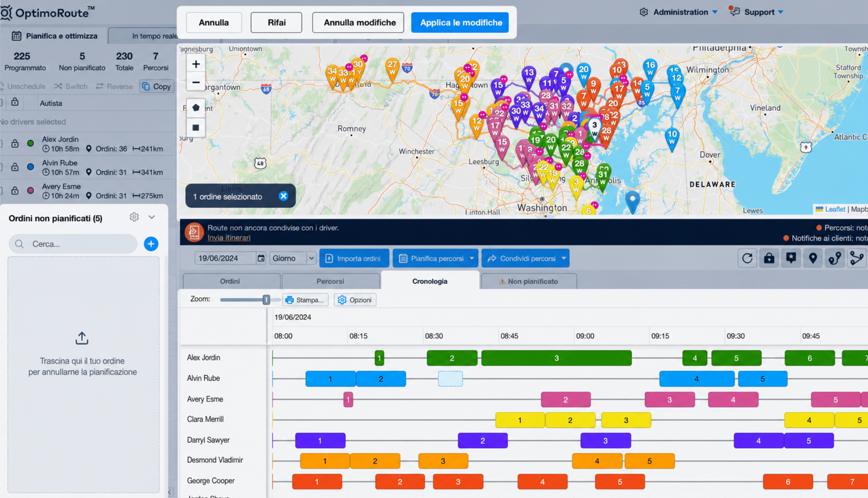Click the unnumbered blue pin south of Annapolis
868x498 pixels.
632,202
